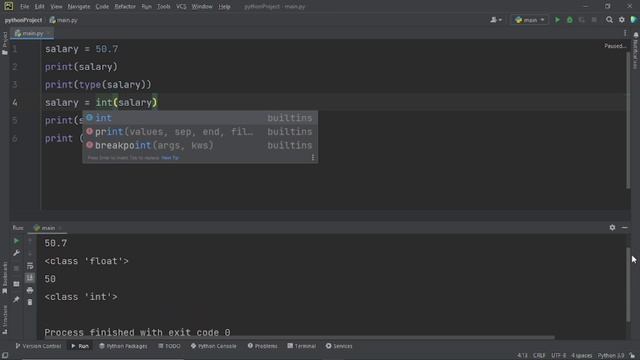Select the main.py editor tab
The width and height of the screenshot is (640, 360).
[x=31, y=33]
